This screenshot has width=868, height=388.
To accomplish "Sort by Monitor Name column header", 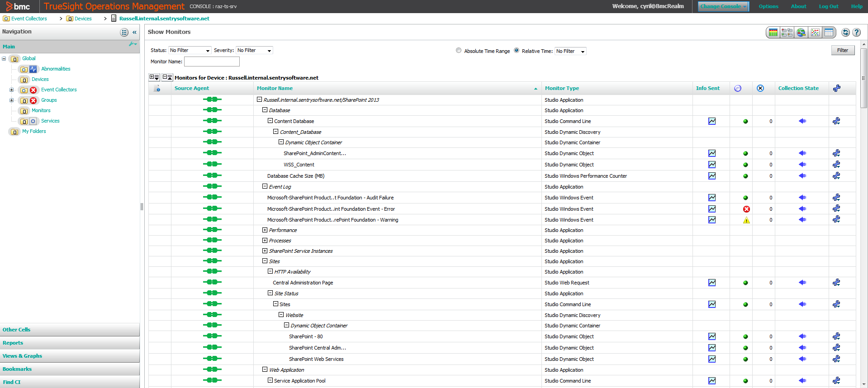I will (275, 88).
